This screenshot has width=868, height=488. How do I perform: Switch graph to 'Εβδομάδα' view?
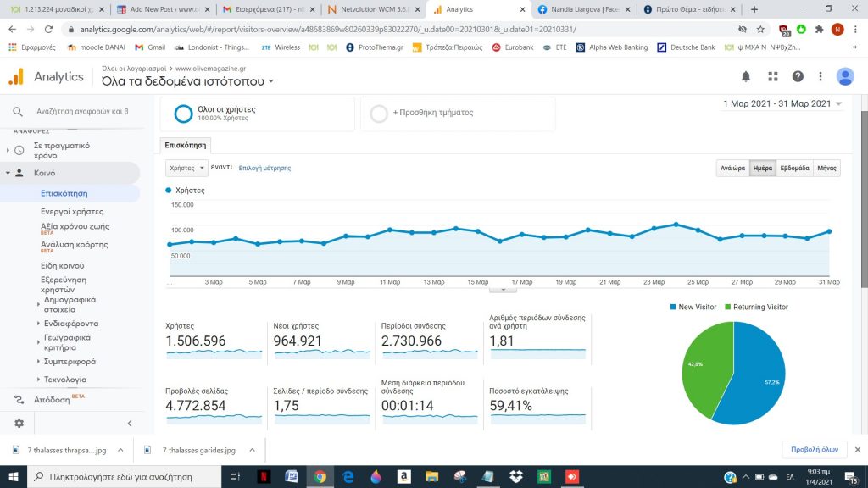(x=794, y=169)
